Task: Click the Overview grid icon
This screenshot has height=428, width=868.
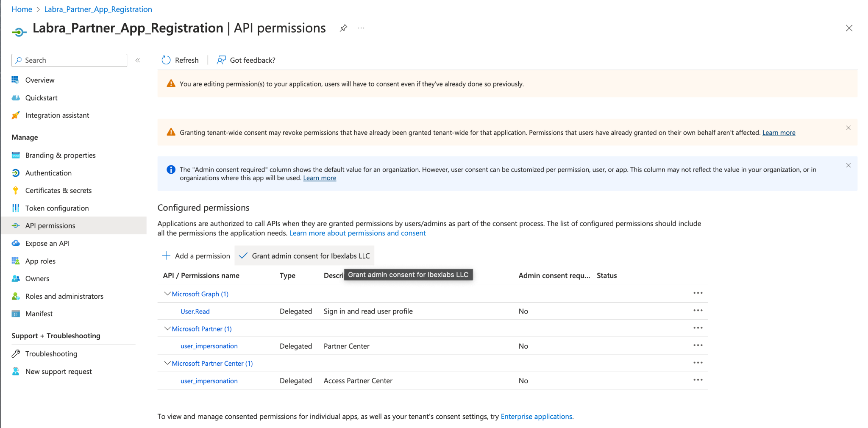Action: pos(16,80)
